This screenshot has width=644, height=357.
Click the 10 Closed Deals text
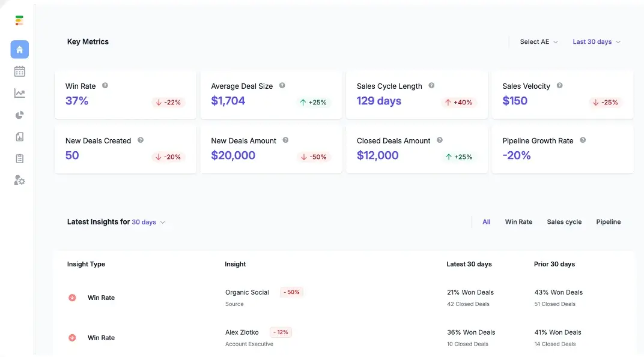468,344
